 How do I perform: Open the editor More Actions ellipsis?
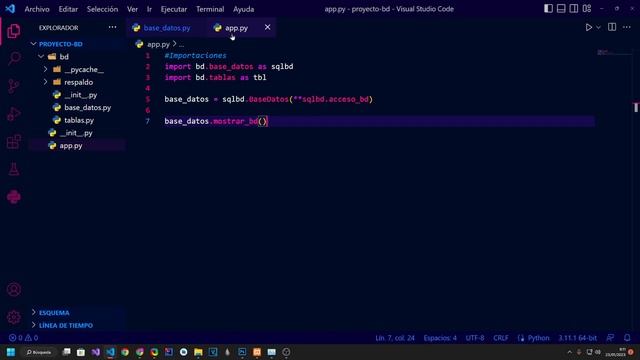tap(627, 27)
